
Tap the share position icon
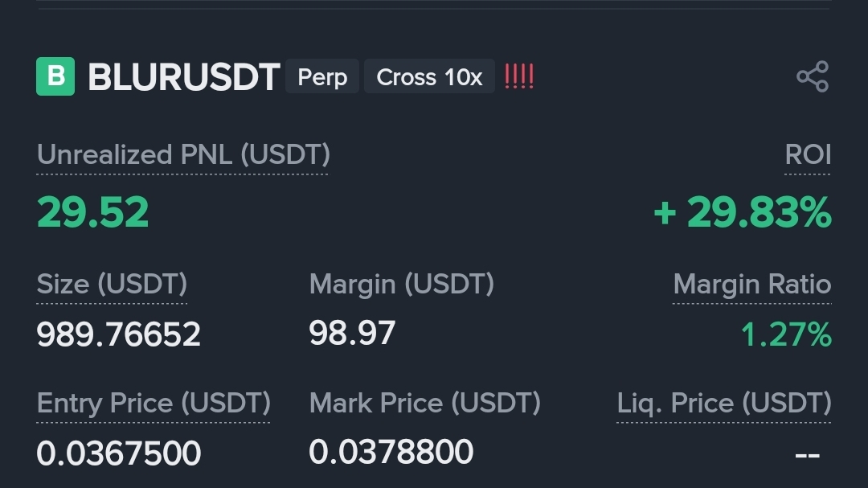coord(813,76)
